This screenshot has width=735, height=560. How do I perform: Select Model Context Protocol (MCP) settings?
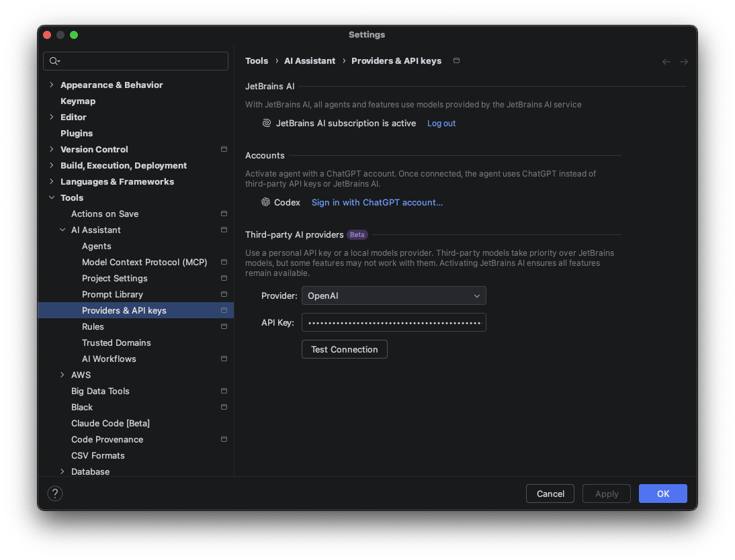tap(144, 262)
